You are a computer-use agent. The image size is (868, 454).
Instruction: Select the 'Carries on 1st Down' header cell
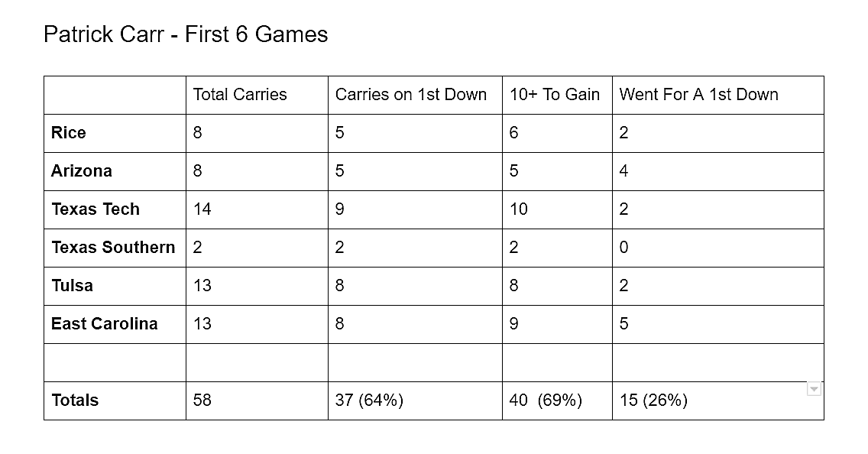(415, 96)
